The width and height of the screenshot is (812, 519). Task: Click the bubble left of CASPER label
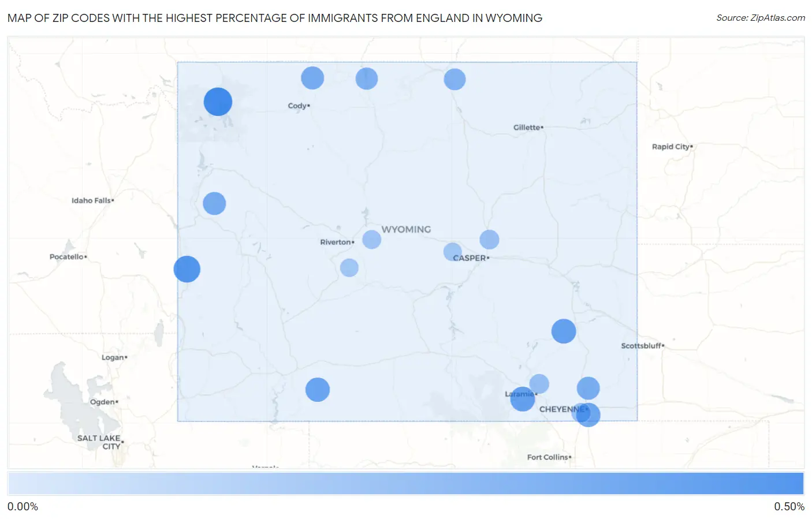click(453, 252)
